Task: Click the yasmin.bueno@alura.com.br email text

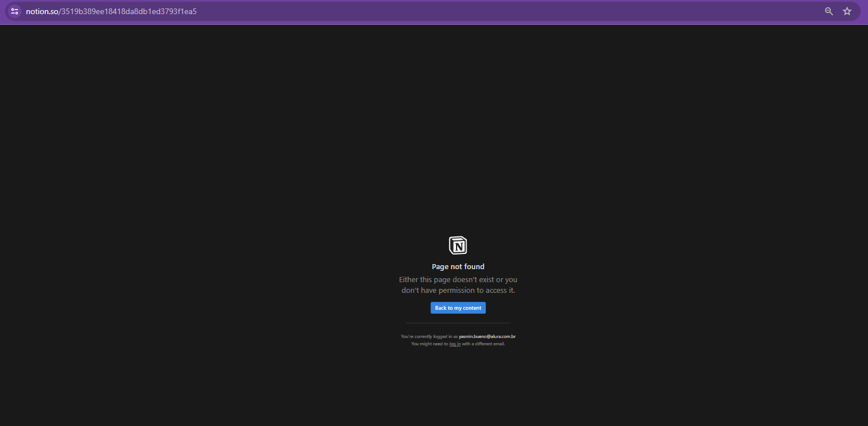Action: click(x=487, y=336)
